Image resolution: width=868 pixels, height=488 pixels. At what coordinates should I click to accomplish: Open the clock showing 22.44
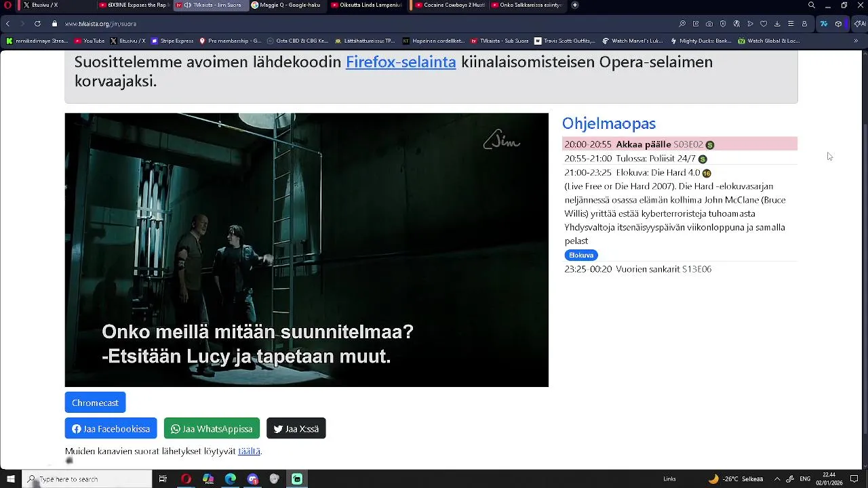(829, 479)
